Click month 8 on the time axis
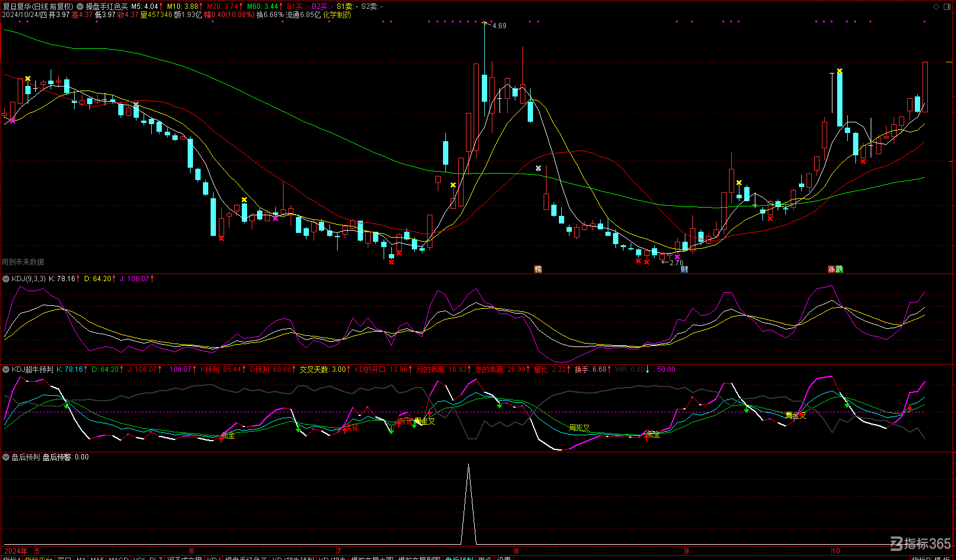 tap(517, 551)
